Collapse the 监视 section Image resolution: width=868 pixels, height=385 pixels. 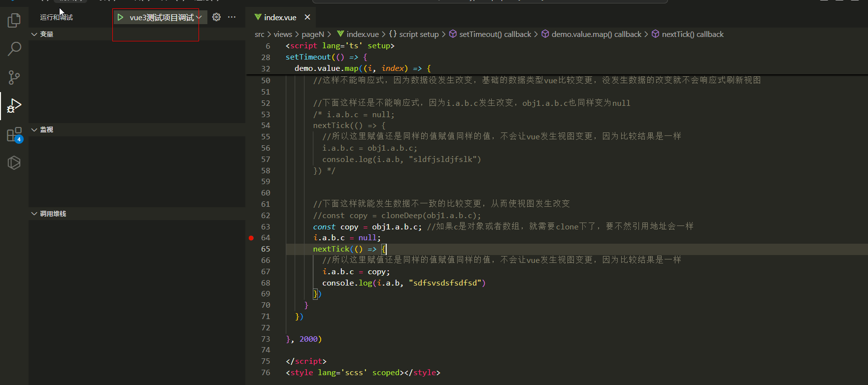tap(137, 129)
